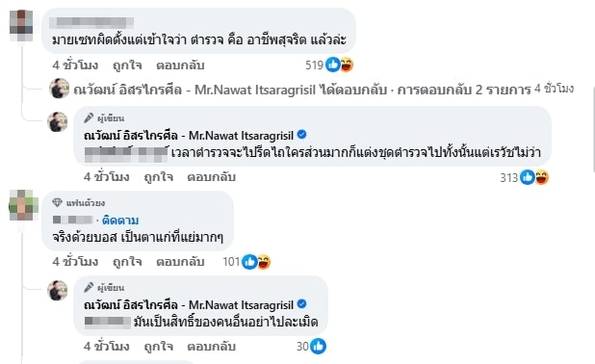Click the top fan commenter's avatar
595x364 pixels.
click(x=23, y=205)
